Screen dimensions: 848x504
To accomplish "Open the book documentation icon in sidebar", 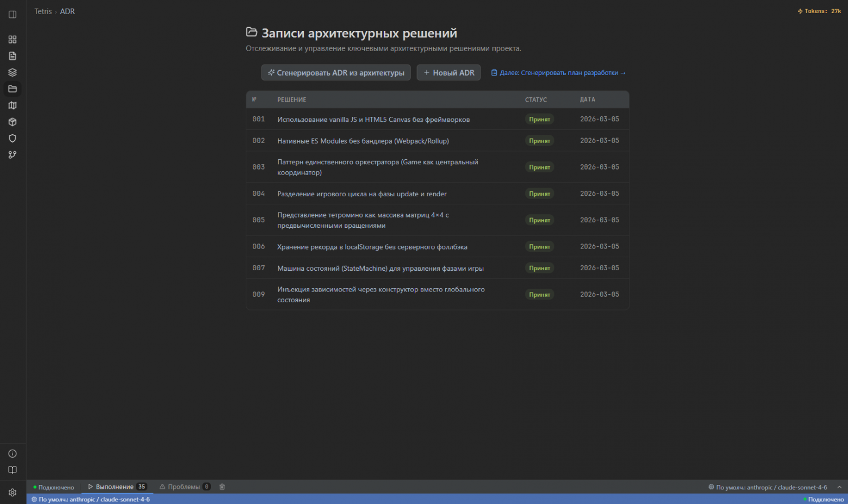I will click(13, 470).
